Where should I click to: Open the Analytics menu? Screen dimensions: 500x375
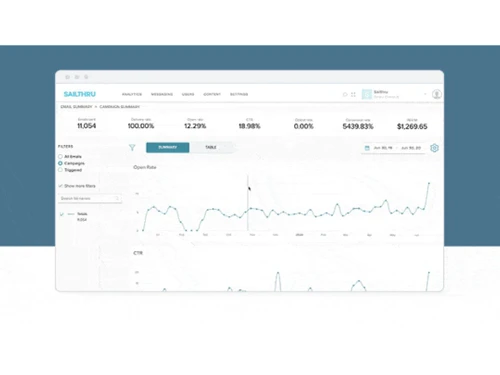(132, 94)
